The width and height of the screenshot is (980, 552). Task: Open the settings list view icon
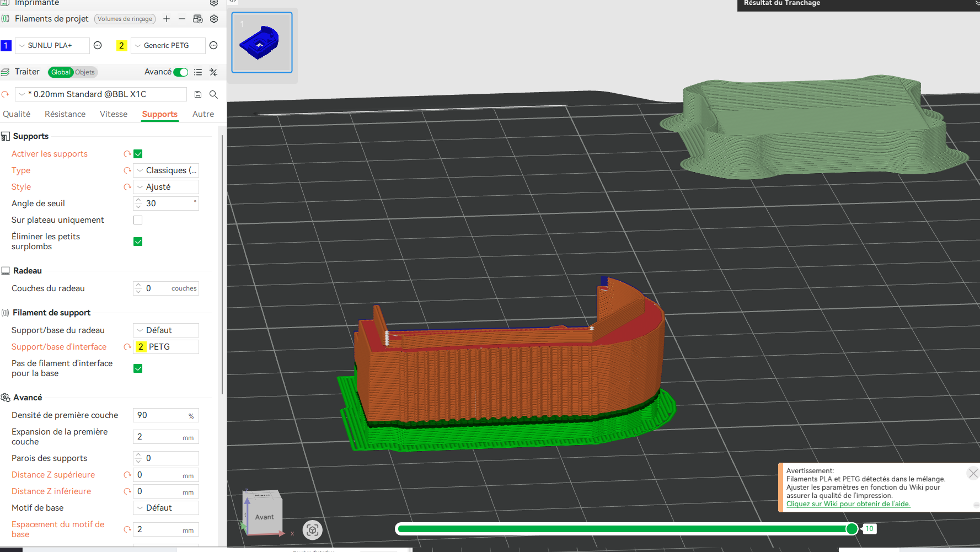click(198, 72)
